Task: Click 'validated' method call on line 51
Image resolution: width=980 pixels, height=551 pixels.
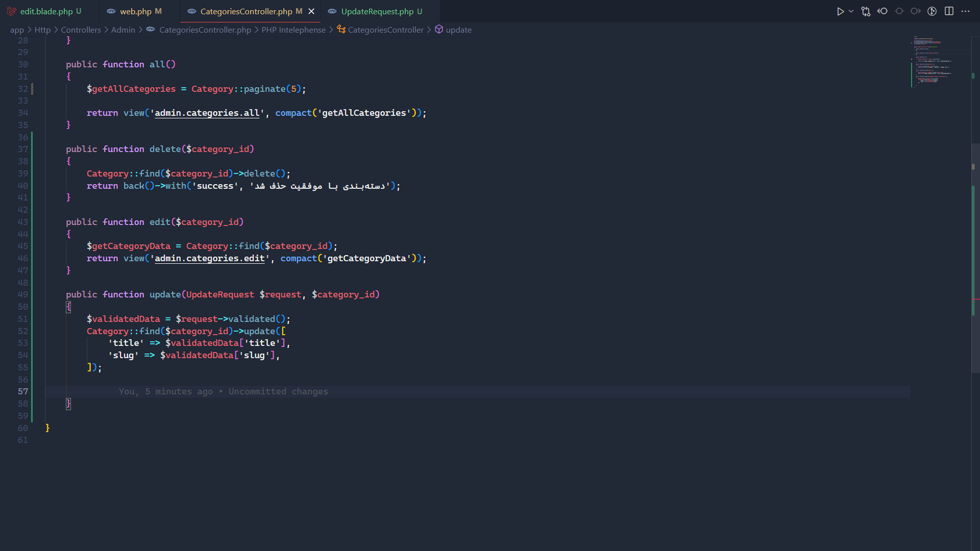Action: [x=252, y=319]
